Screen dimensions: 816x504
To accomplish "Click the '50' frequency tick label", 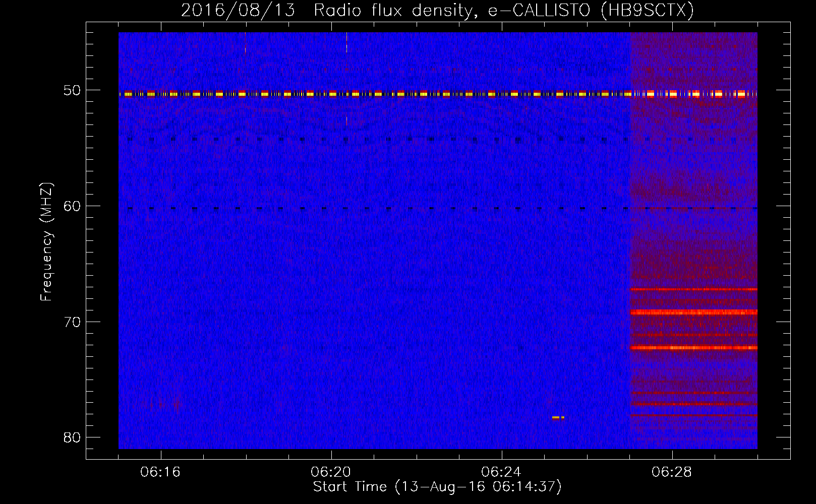I will [72, 91].
